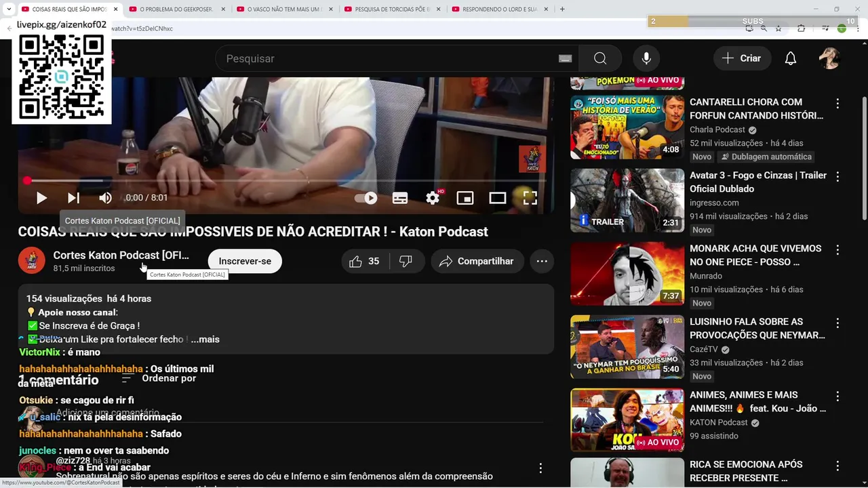
Task: Mute the video volume icon
Action: coord(105,198)
